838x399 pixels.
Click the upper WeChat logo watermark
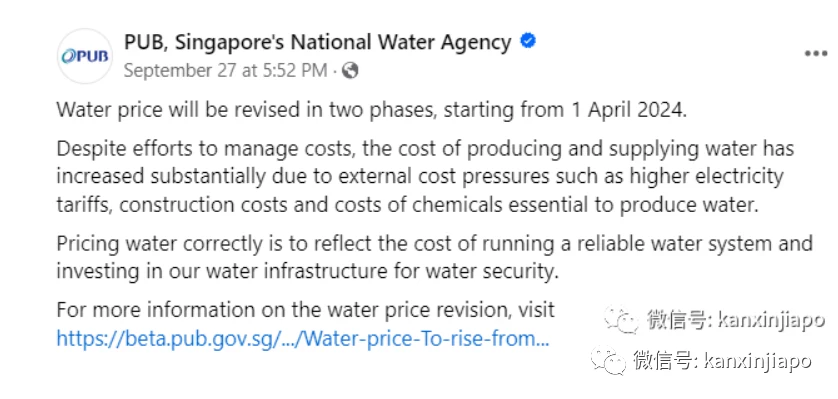622,319
